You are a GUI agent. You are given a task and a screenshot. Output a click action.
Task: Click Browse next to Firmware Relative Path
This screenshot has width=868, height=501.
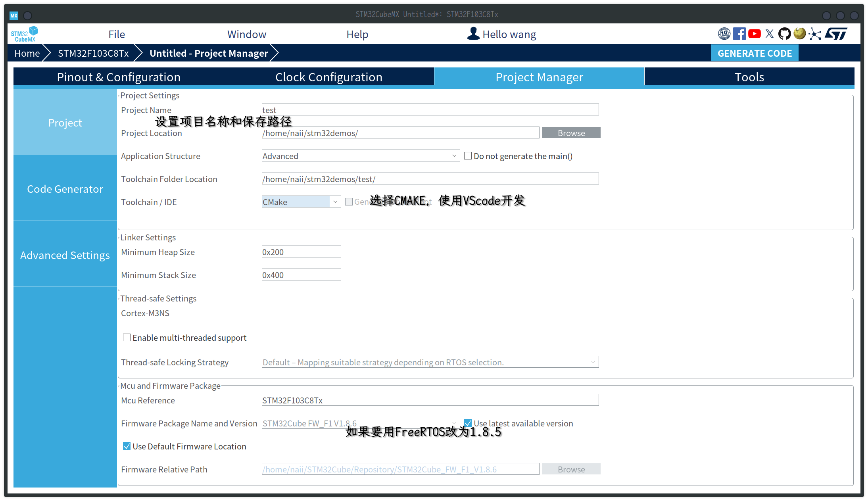pyautogui.click(x=571, y=469)
